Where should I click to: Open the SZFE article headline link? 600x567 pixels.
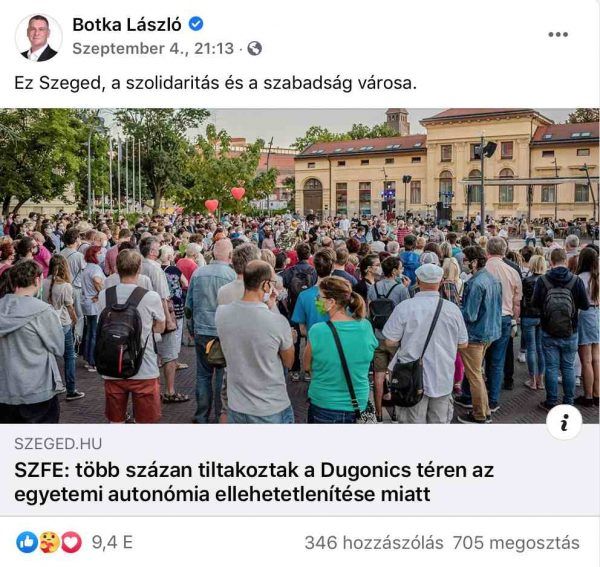pyautogui.click(x=254, y=482)
